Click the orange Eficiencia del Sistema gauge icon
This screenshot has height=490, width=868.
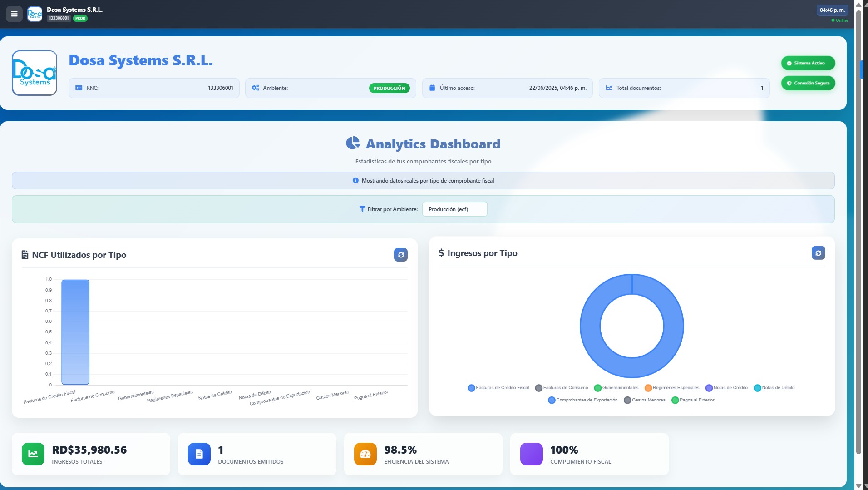pos(365,454)
